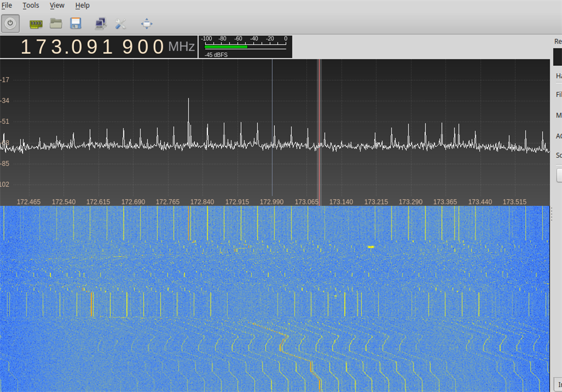Screen dimensions: 562x392
Task: Toggle full screen mode arrows icon
Action: (x=147, y=24)
